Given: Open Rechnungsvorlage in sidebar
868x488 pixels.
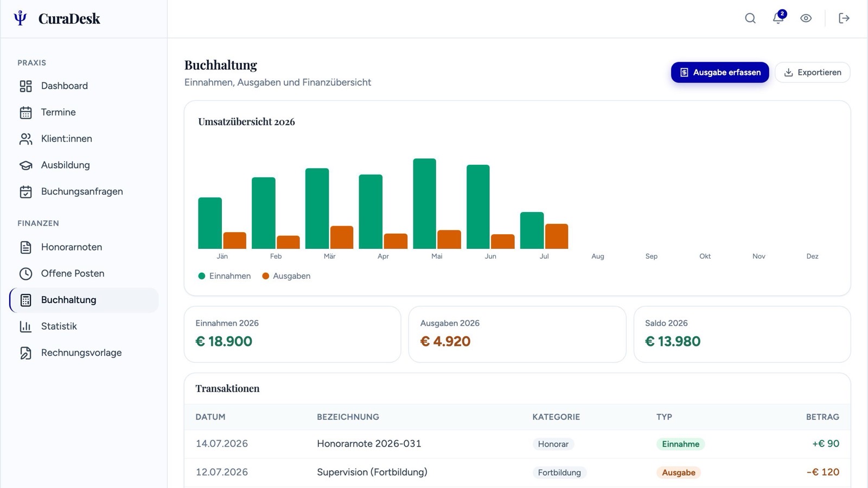Looking at the screenshot, I should [x=84, y=352].
